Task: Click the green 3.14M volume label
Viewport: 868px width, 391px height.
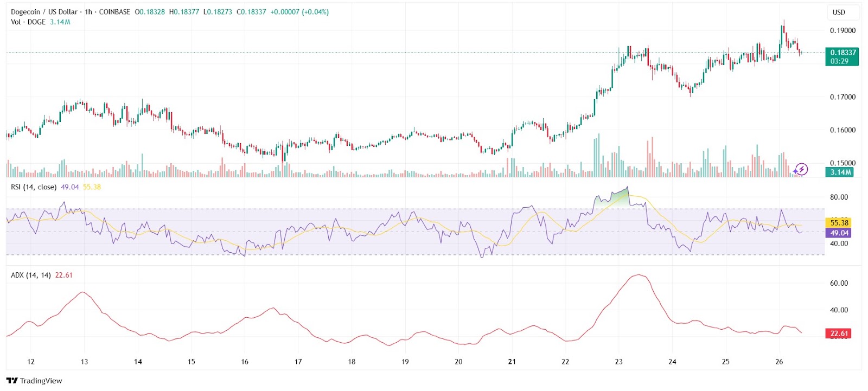Action: point(840,172)
